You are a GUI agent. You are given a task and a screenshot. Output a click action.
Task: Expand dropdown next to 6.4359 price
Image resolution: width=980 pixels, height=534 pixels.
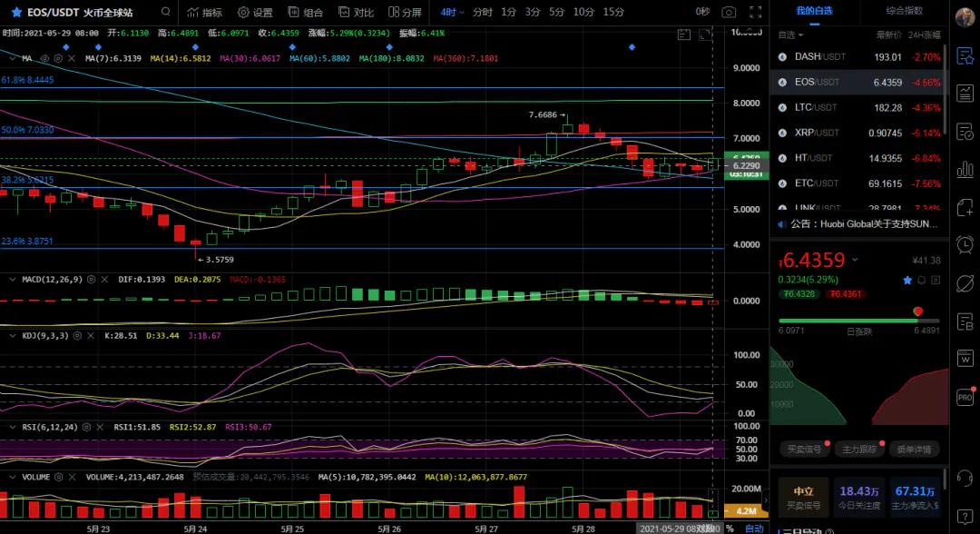[855, 260]
